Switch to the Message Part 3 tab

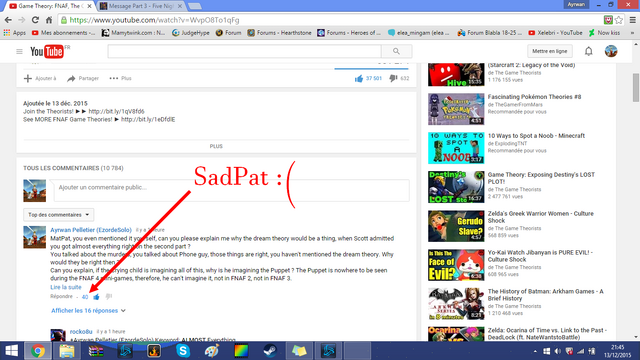tap(141, 6)
